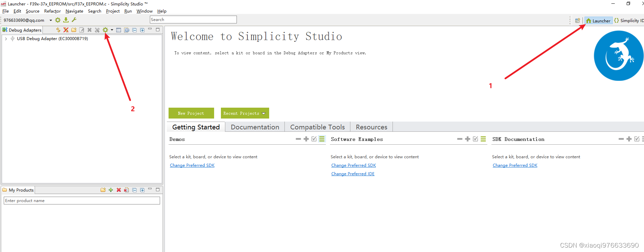Open the File menu
644x252 pixels.
[5, 11]
